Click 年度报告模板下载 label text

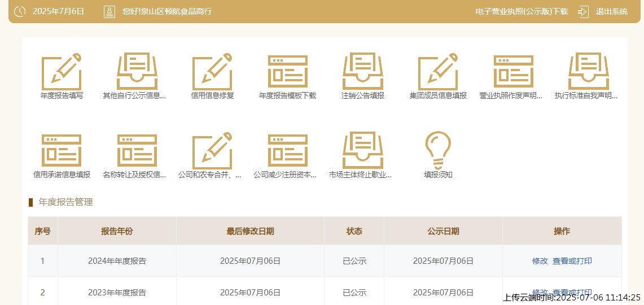coord(287,96)
